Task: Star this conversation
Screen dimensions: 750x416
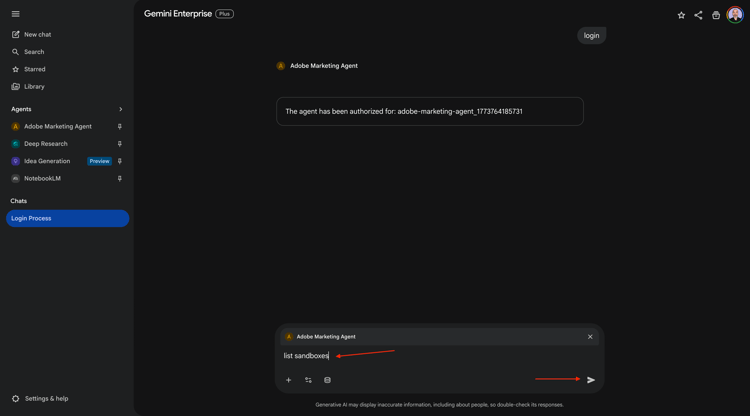Action: pos(681,15)
